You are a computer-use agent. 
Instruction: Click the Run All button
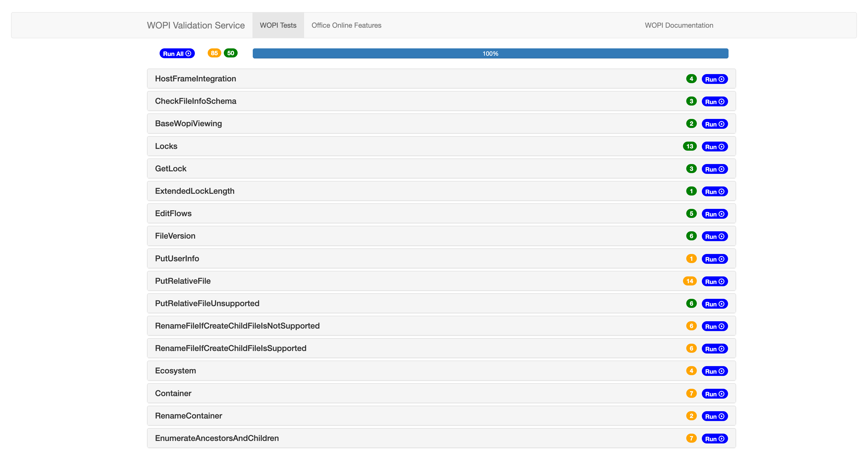coord(177,53)
